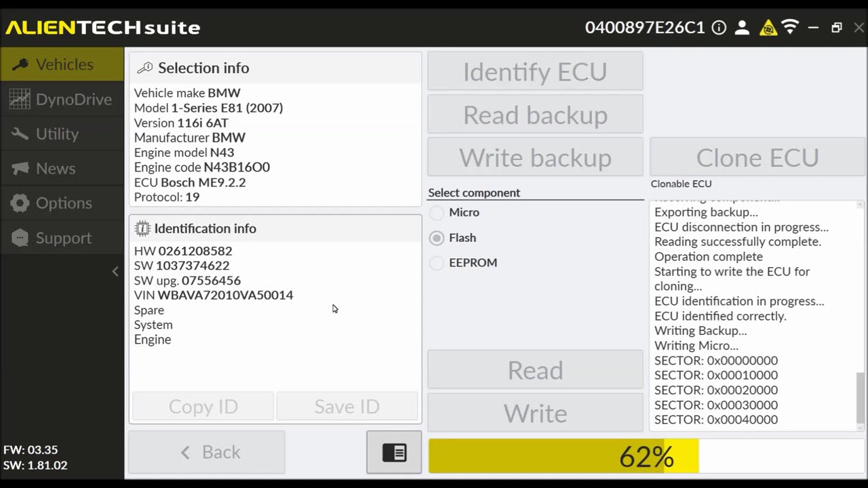Click the Vehicle make BMW line
This screenshot has width=868, height=488.
pyautogui.click(x=187, y=93)
